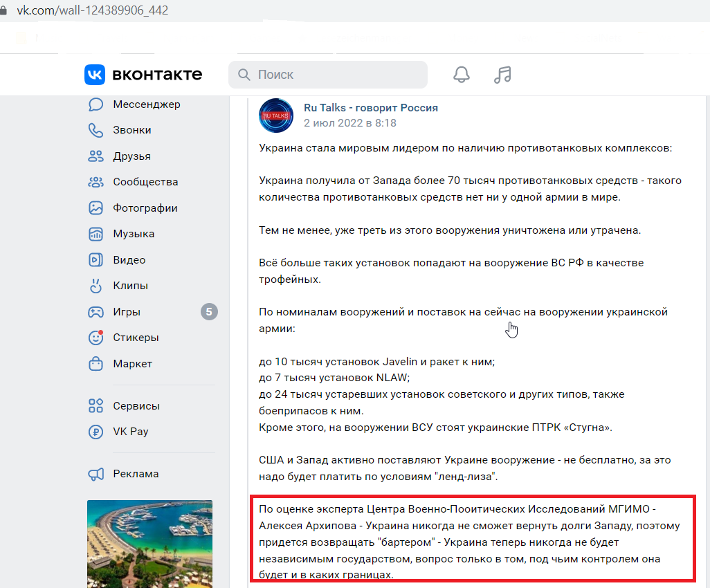Click the search magnifier icon
710x588 pixels.
(244, 75)
